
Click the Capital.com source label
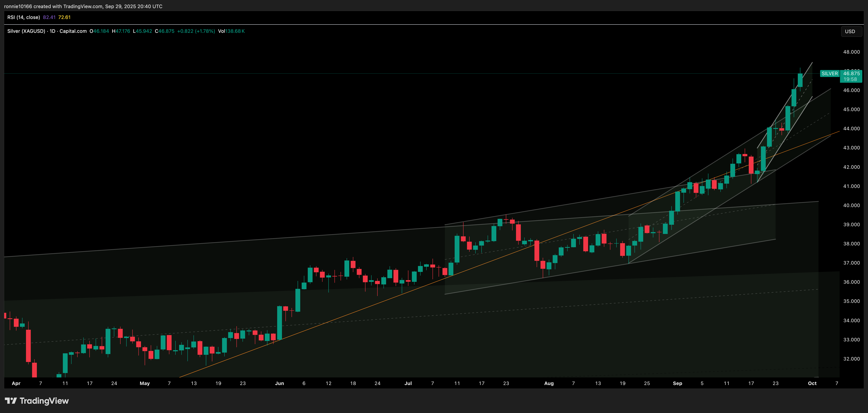73,31
